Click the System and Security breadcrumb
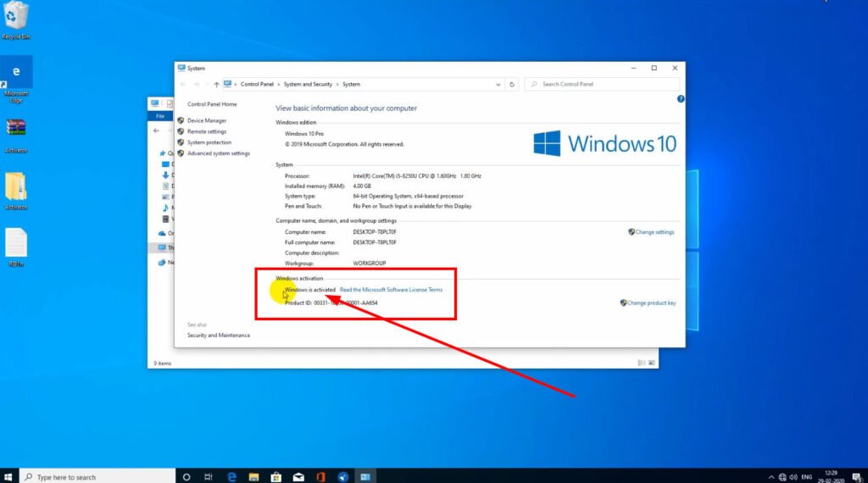 pyautogui.click(x=308, y=84)
